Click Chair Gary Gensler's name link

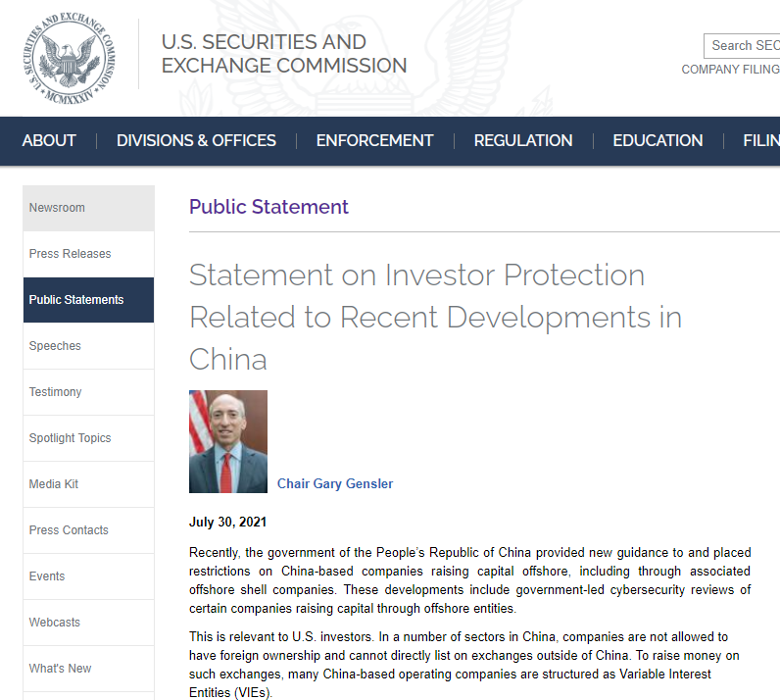pyautogui.click(x=335, y=483)
